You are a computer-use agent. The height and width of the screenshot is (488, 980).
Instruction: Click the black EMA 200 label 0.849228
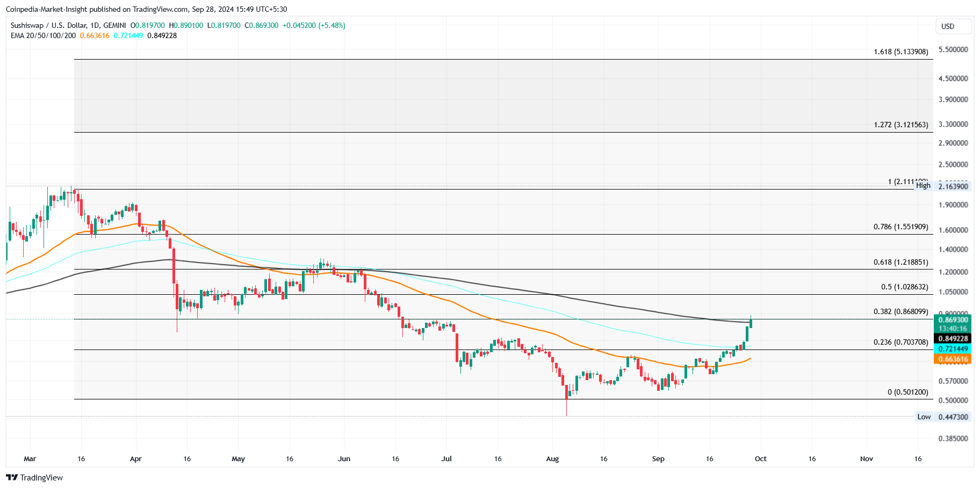[x=954, y=338]
